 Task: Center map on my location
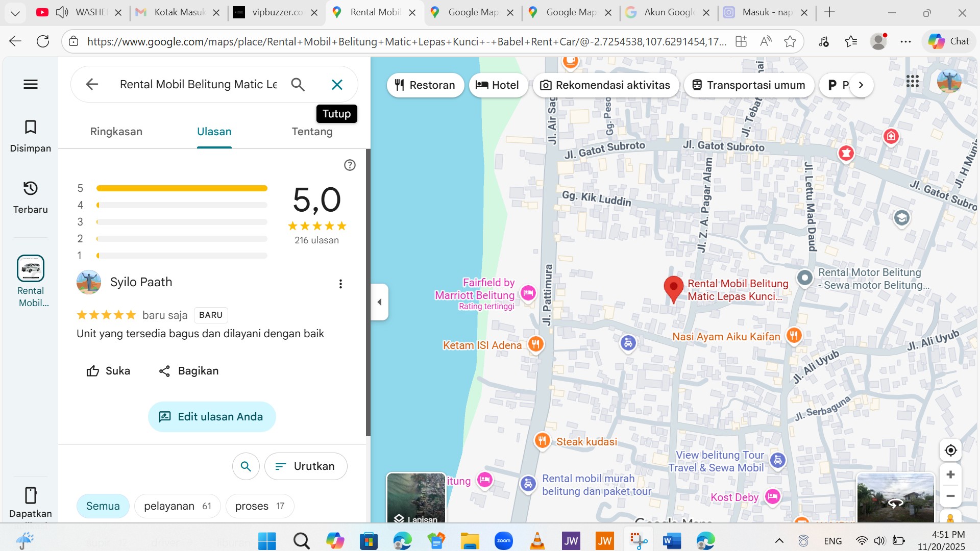coord(950,450)
